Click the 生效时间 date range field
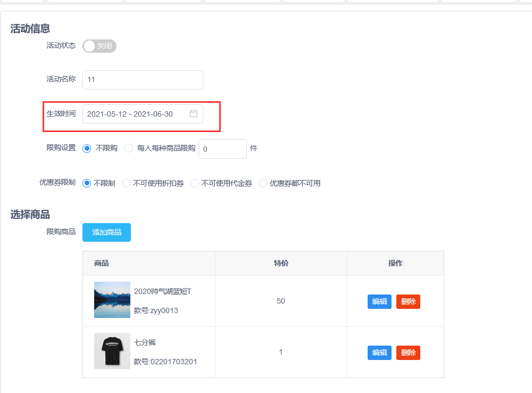This screenshot has width=532, height=393. 143,114
